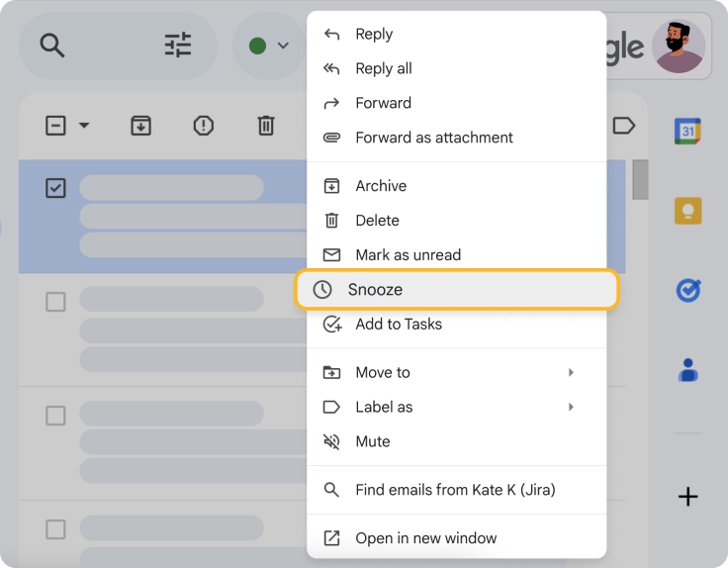Click the plus Get add-ons icon

coord(687,497)
